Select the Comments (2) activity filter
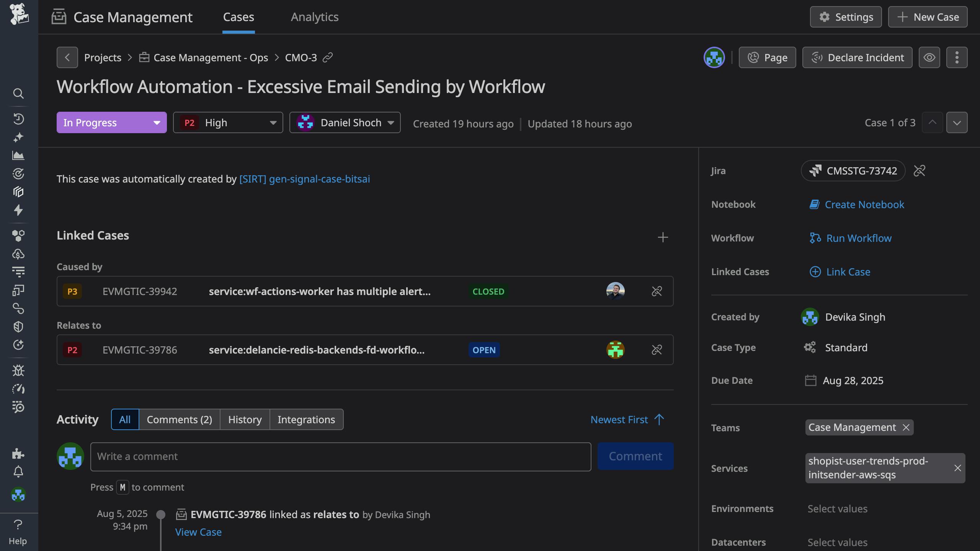Image resolution: width=980 pixels, height=551 pixels. pyautogui.click(x=180, y=419)
